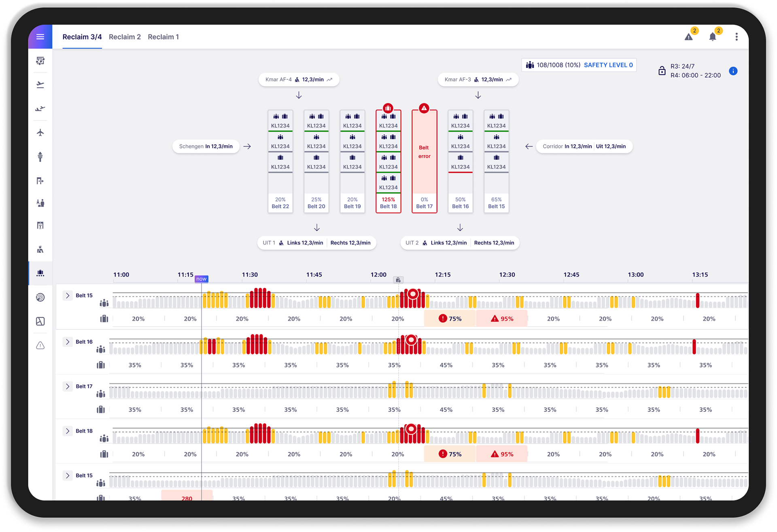The height and width of the screenshot is (532, 777).
Task: Click the Safety Level 0 indicator
Action: [x=608, y=65]
